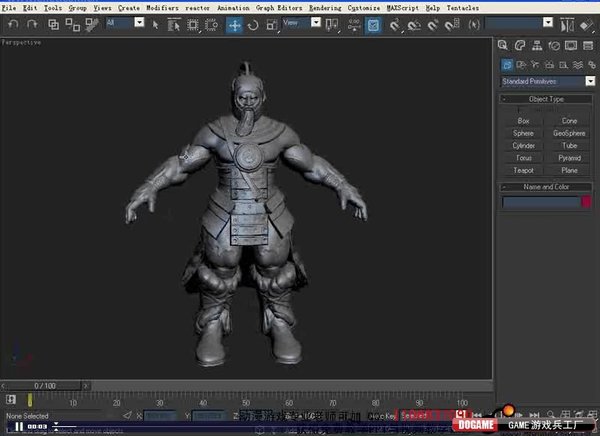Open the Rendering menu
Image resolution: width=600 pixels, height=436 pixels.
point(324,7)
